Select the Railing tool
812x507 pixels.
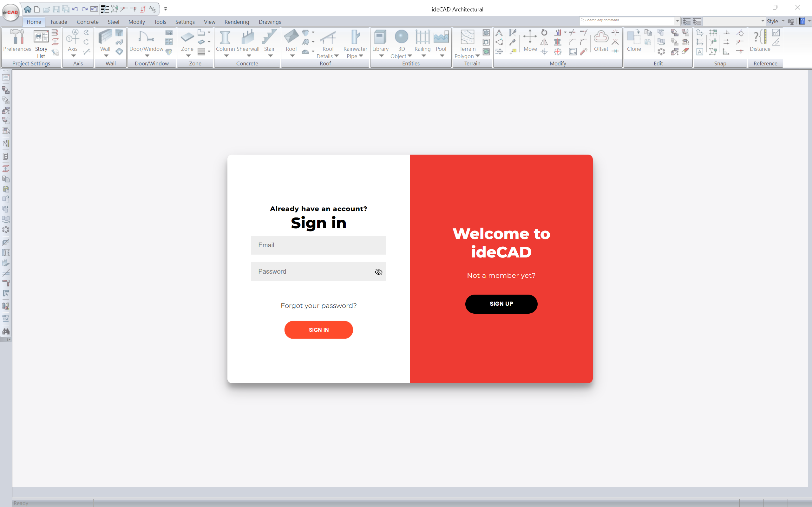point(422,41)
